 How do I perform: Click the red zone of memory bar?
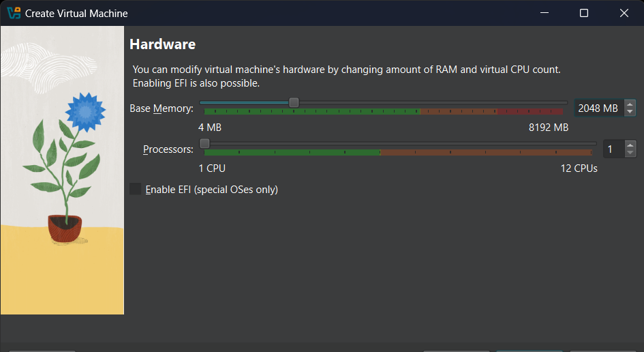click(x=530, y=111)
